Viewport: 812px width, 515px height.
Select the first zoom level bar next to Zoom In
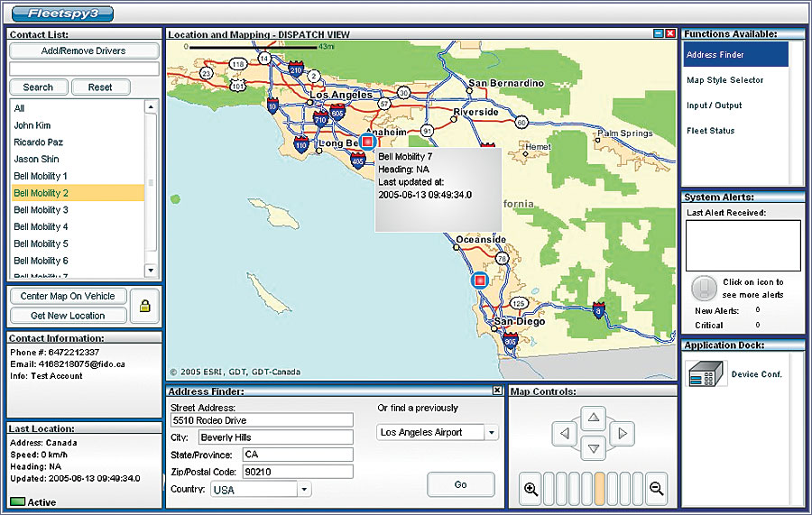pyautogui.click(x=549, y=489)
